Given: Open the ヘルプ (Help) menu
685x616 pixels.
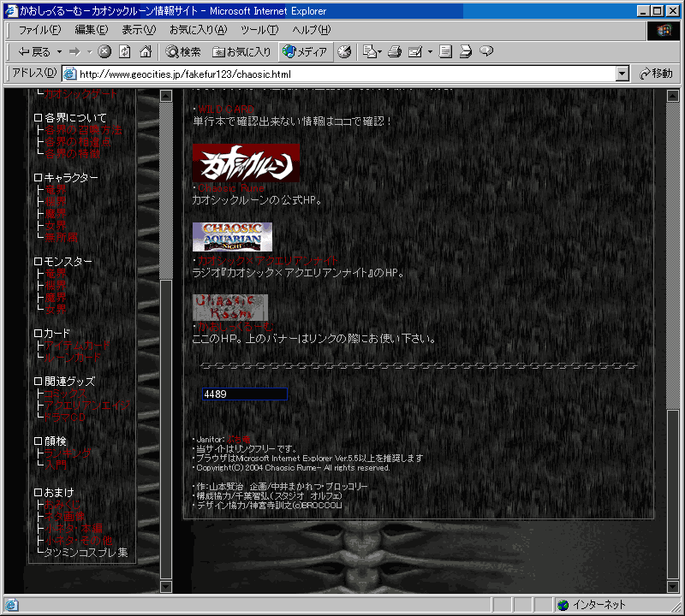Looking at the screenshot, I should pos(312,30).
